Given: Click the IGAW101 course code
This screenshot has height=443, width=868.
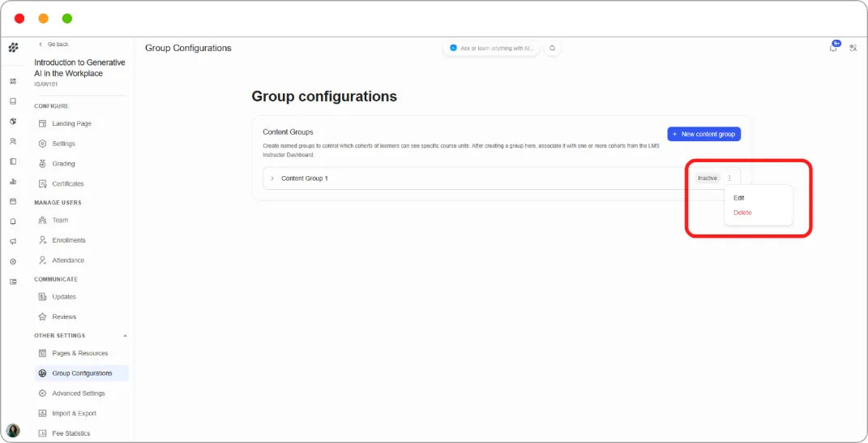Looking at the screenshot, I should (46, 84).
